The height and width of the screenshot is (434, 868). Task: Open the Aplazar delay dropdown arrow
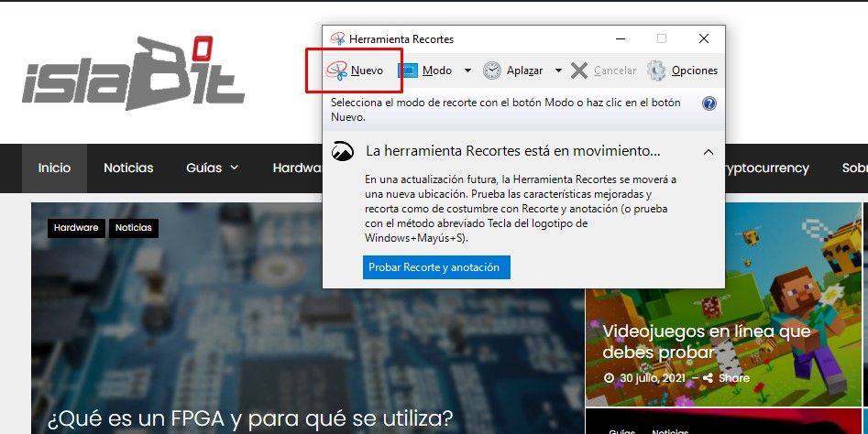557,71
